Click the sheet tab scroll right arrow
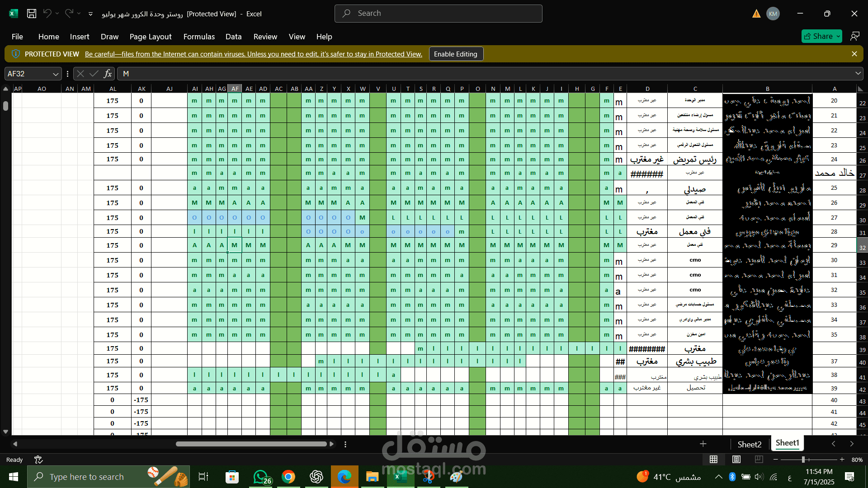 pos(852,444)
